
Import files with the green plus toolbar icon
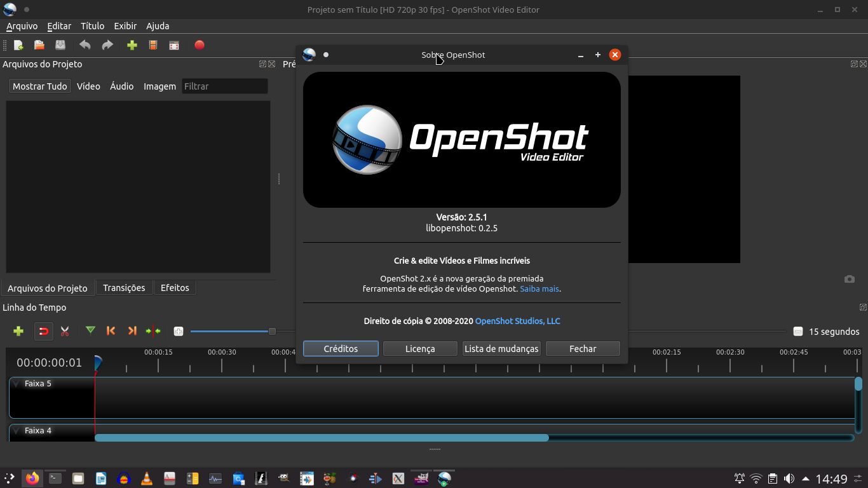tap(132, 45)
